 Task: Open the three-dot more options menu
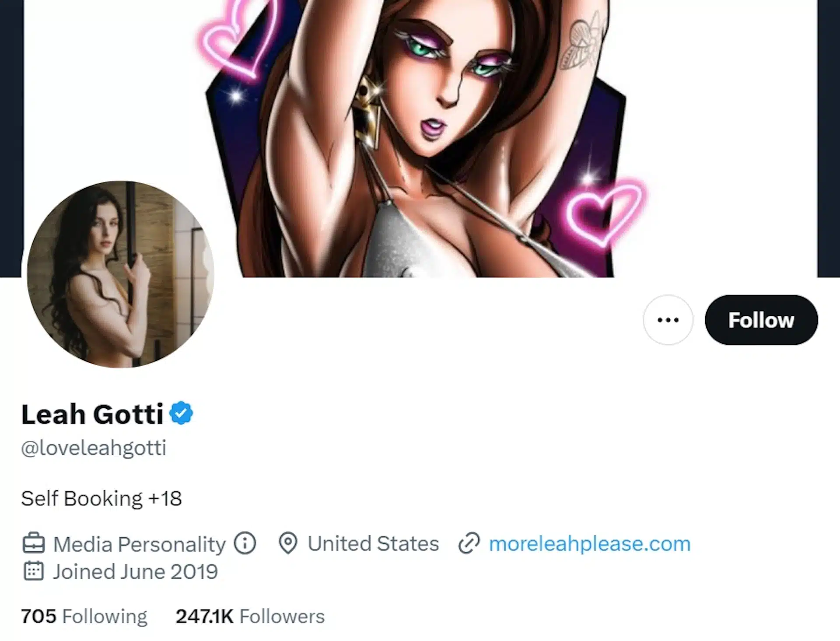668,320
